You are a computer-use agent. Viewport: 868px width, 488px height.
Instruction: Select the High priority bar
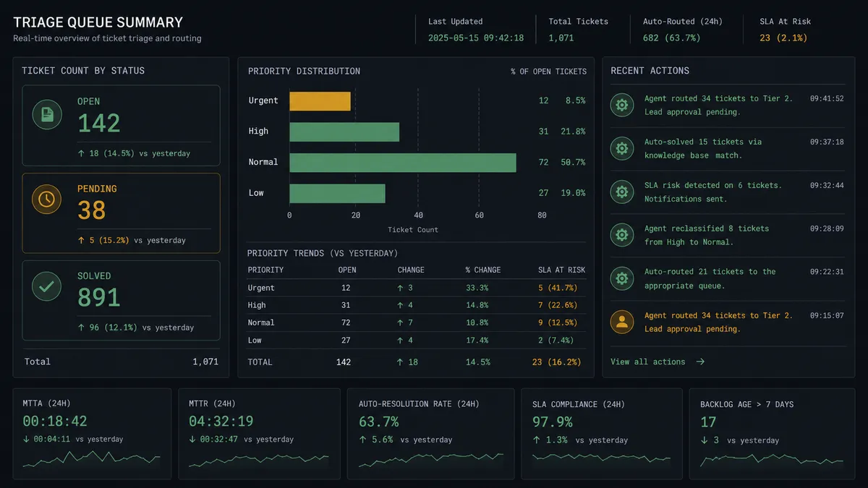[344, 132]
